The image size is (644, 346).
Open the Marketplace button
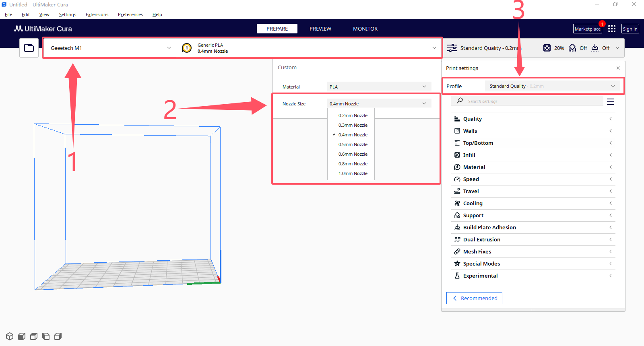[x=588, y=29]
